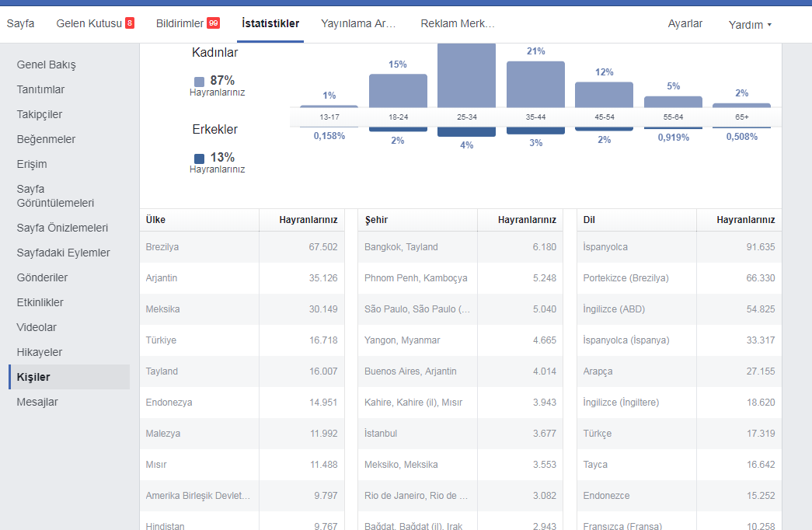812x530 pixels.
Task: Expand the Yardım dropdown arrow
Action: pos(769,25)
